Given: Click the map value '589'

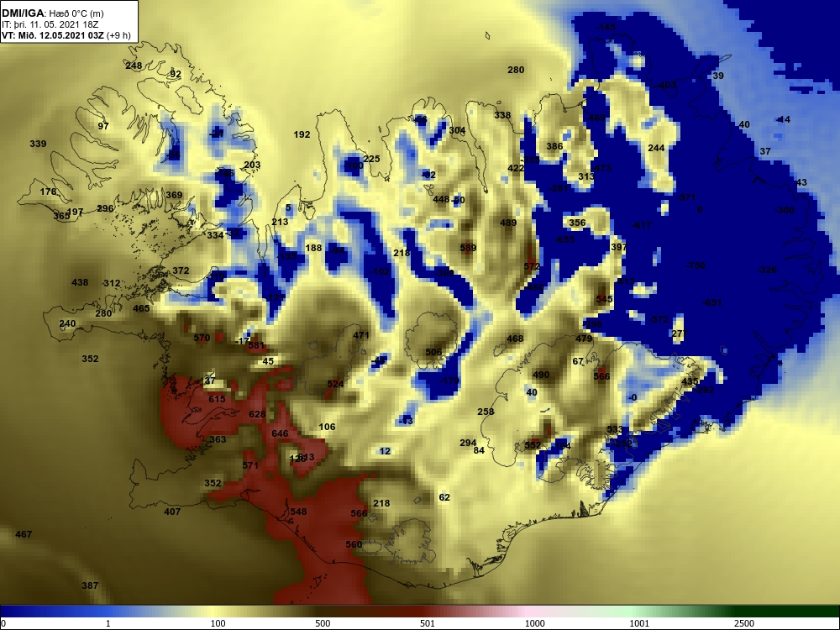Looking at the screenshot, I should (x=468, y=248).
